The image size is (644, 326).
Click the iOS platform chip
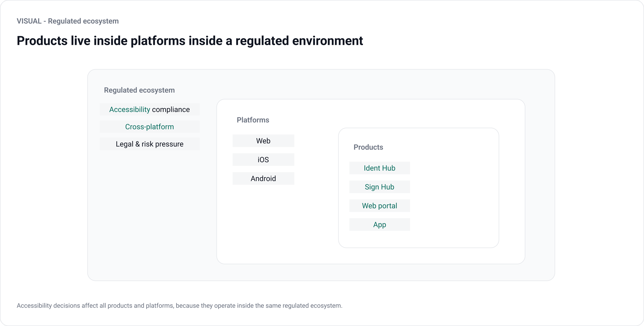coord(263,160)
